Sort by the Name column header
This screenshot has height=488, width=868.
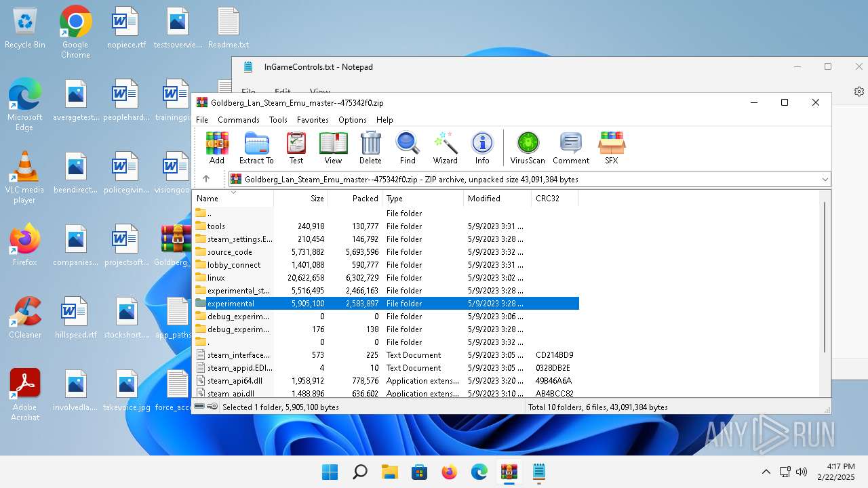233,199
